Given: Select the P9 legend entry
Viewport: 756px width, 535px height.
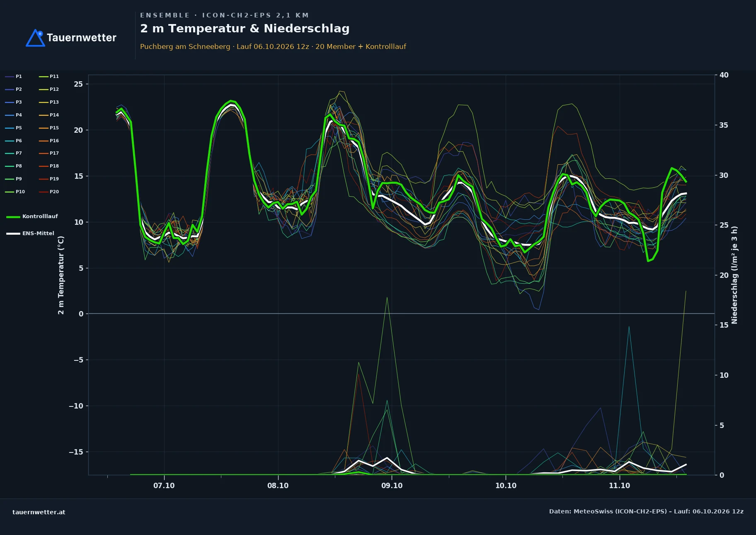Looking at the screenshot, I should point(13,179).
